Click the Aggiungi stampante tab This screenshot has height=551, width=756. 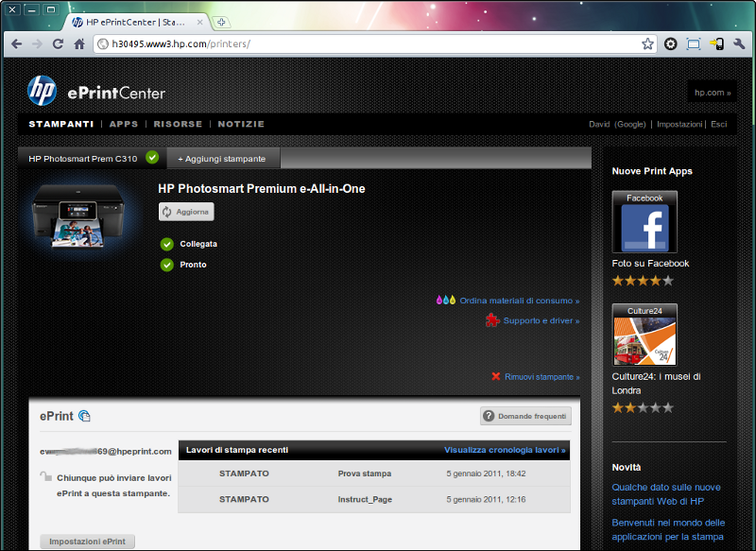pyautogui.click(x=223, y=159)
